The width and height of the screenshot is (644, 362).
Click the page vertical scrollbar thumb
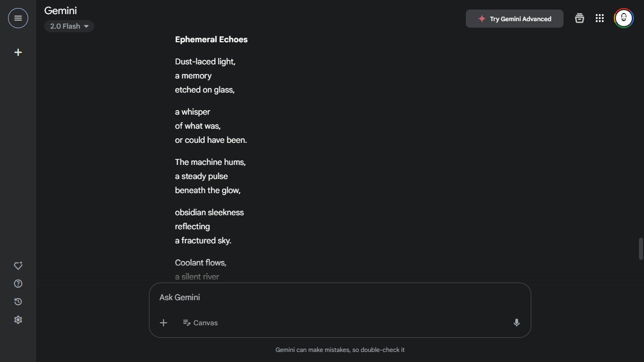point(640,249)
